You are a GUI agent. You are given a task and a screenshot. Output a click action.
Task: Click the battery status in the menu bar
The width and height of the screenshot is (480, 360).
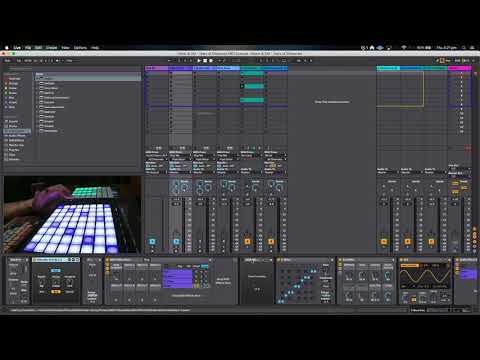click(424, 48)
